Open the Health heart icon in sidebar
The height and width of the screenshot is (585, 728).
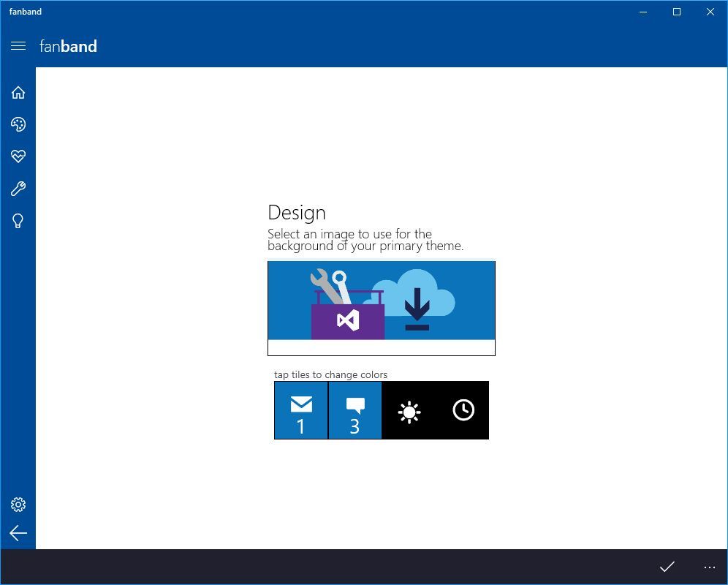pos(18,156)
